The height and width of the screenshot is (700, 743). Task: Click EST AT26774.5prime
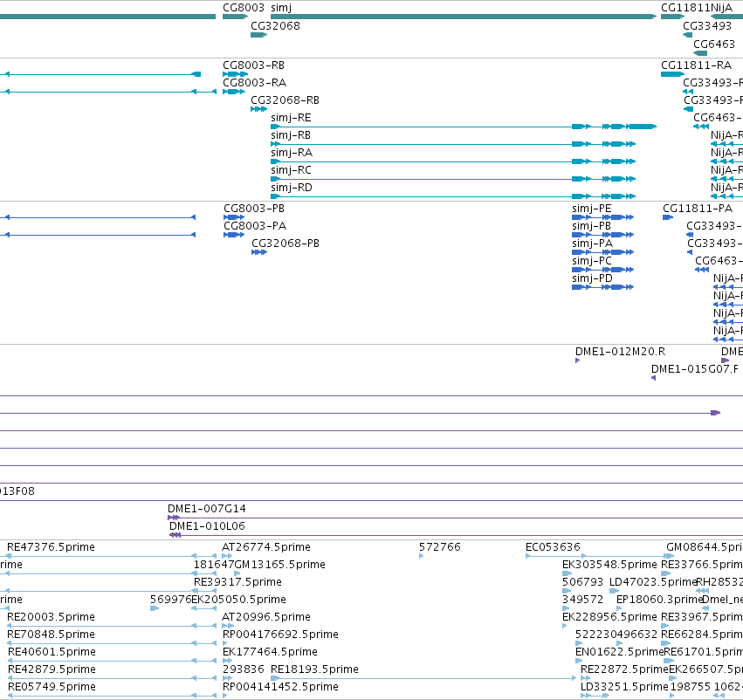pyautogui.click(x=265, y=547)
